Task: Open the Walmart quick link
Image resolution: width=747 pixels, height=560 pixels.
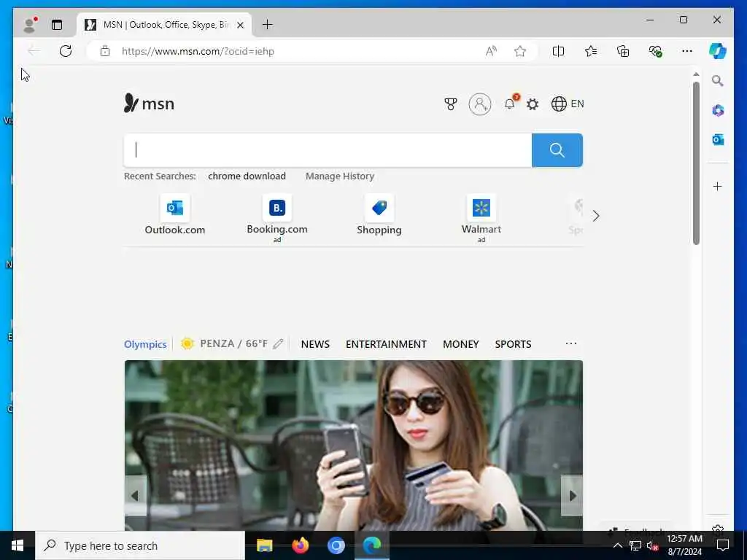Action: [x=481, y=218]
